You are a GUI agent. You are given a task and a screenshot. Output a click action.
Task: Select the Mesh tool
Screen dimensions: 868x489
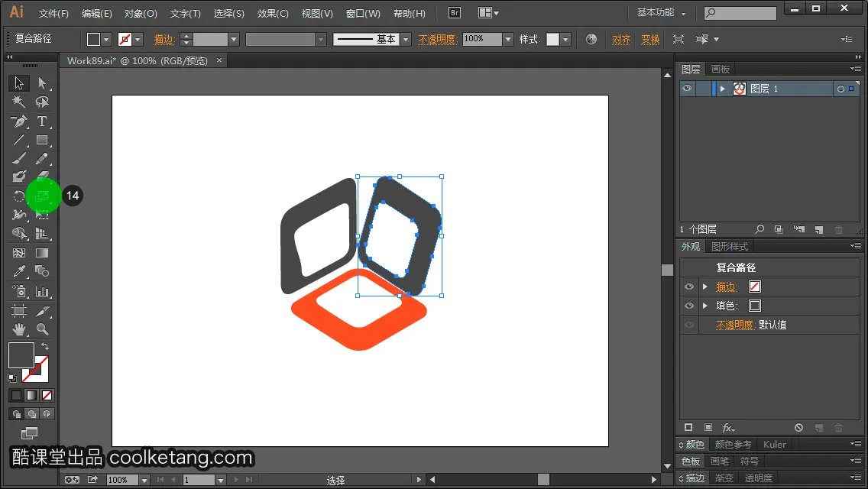(19, 253)
